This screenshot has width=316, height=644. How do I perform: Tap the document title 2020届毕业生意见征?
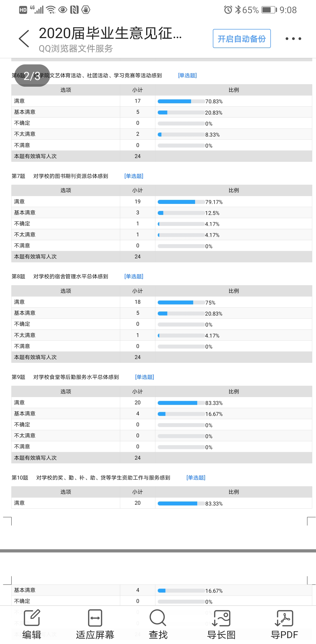[x=110, y=33]
